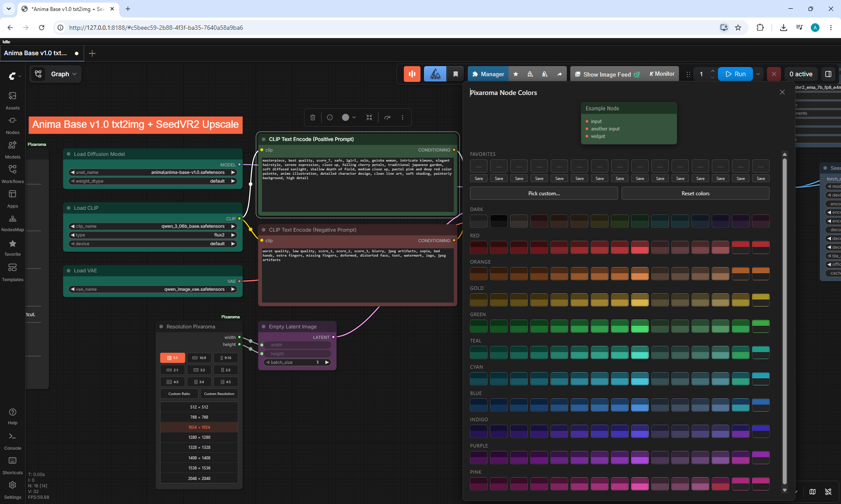Click the share arrow icon beside Manager
Viewport: 841px width, 504px height.
[559, 74]
